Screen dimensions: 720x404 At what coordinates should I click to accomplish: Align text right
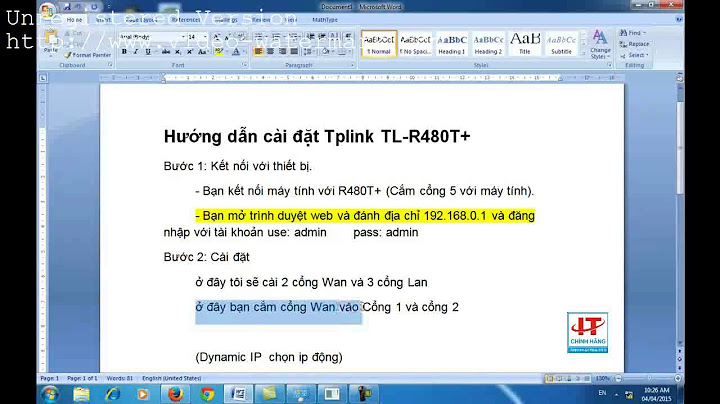point(282,51)
